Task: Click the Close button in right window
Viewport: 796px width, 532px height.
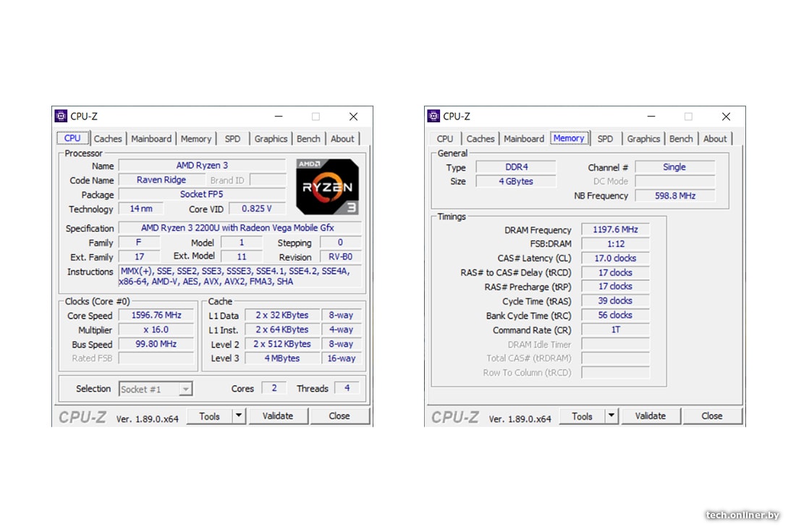Action: [x=712, y=415]
